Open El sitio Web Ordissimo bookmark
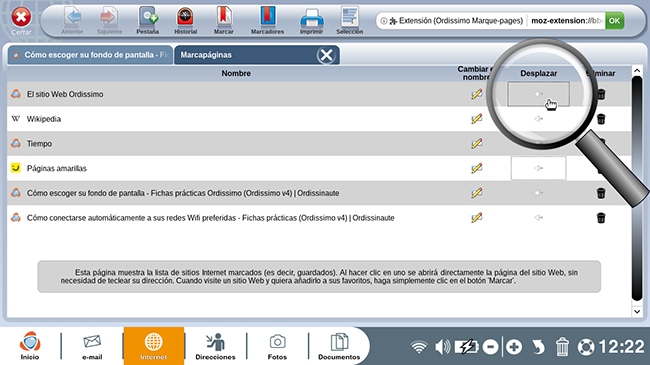 pos(65,94)
